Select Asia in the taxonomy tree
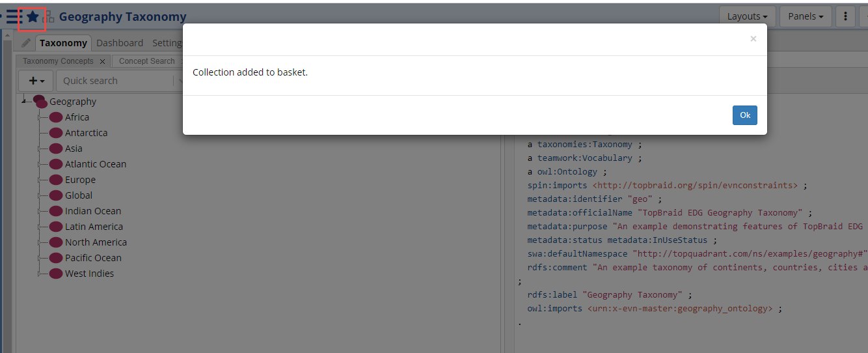The height and width of the screenshot is (353, 868). pyautogui.click(x=74, y=148)
